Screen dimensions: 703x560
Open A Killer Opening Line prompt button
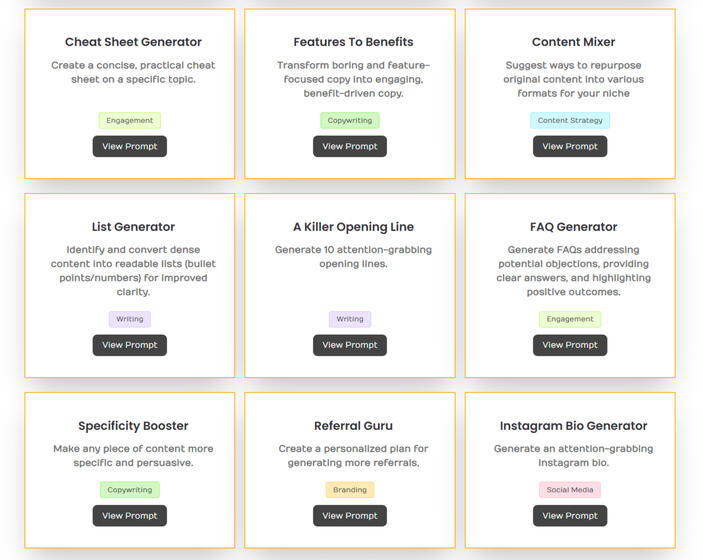350,345
